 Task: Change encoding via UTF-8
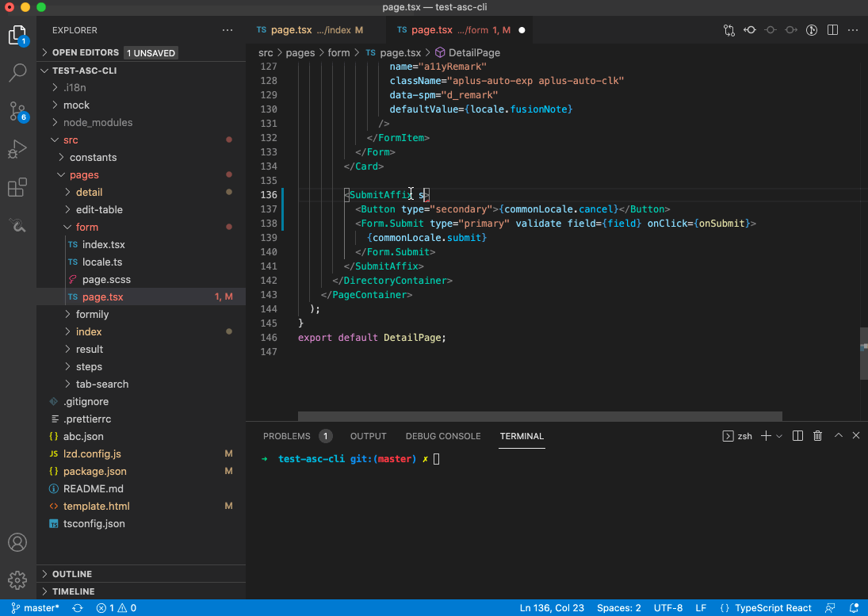click(668, 608)
